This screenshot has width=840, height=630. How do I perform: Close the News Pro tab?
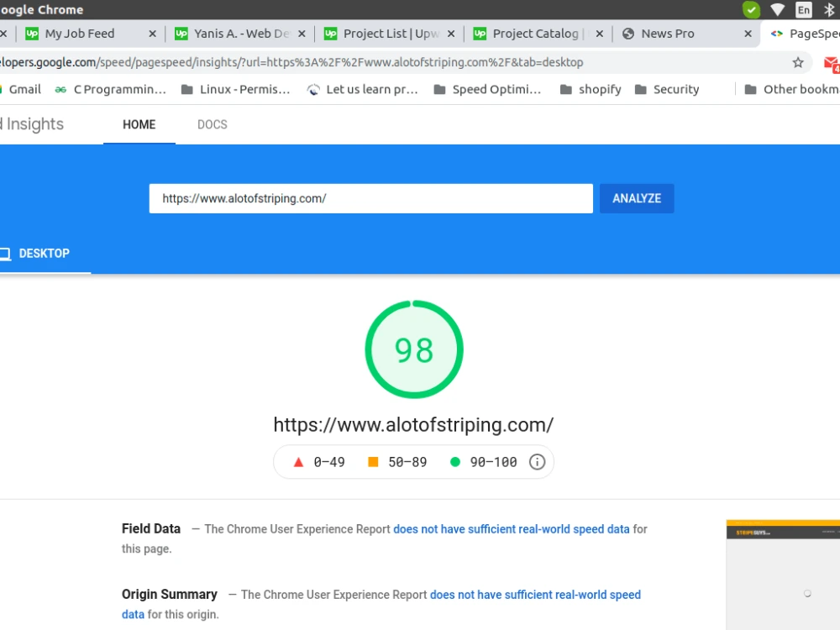click(x=748, y=34)
